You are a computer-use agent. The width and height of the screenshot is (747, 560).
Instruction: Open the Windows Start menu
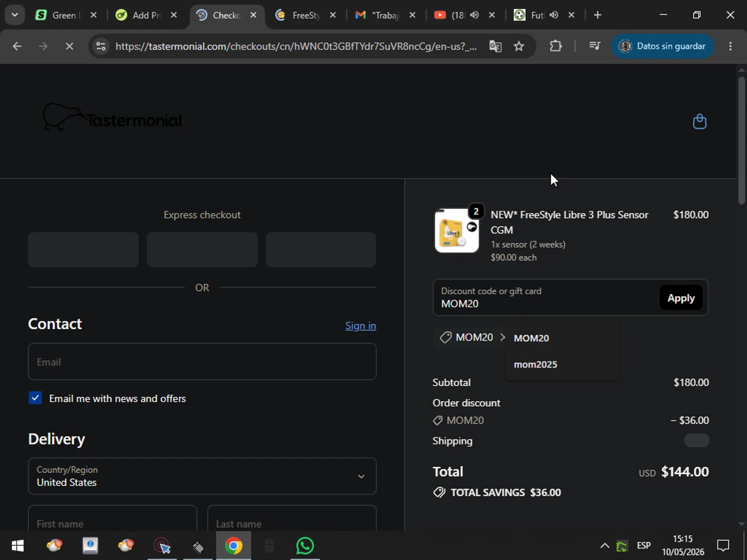click(17, 546)
